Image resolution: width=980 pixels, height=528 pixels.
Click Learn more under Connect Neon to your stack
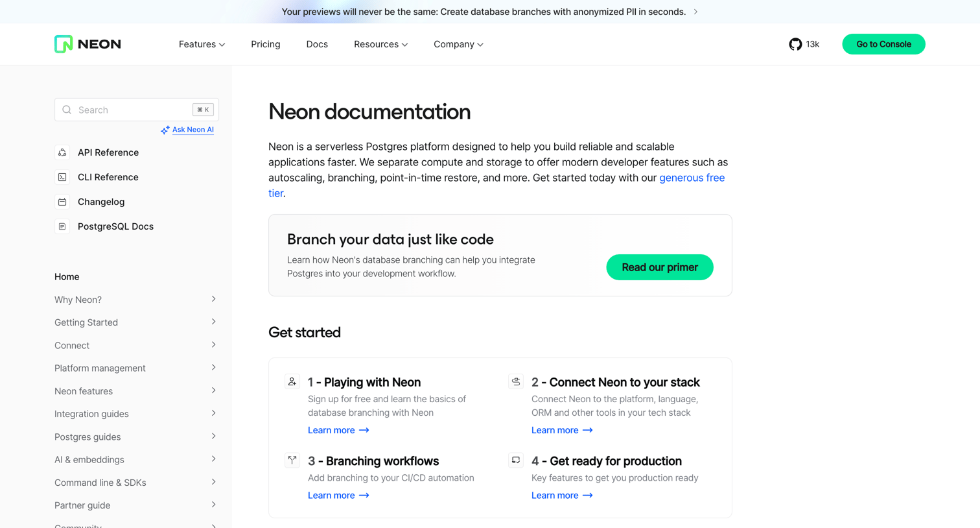562,430
